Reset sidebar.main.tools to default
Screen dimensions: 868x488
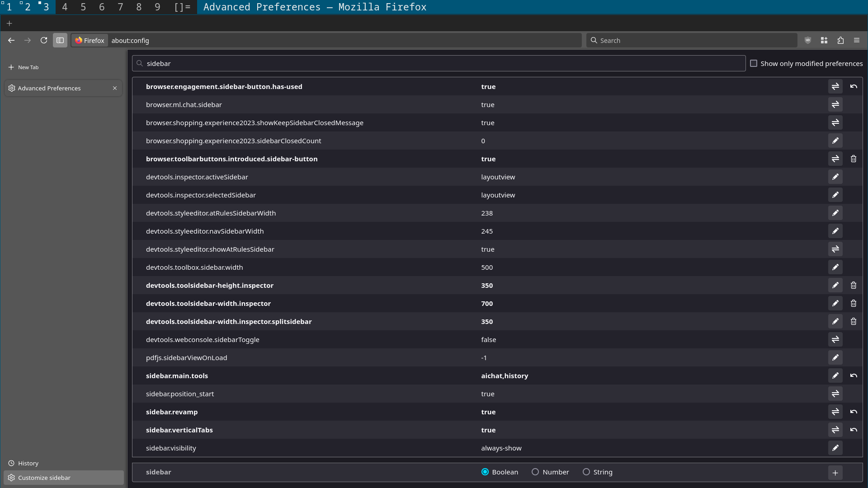point(853,375)
